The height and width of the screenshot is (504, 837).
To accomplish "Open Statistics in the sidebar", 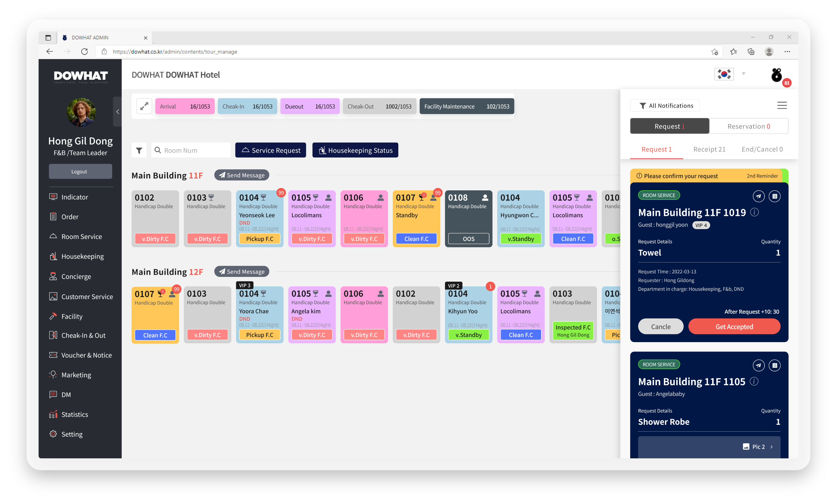I will [74, 414].
